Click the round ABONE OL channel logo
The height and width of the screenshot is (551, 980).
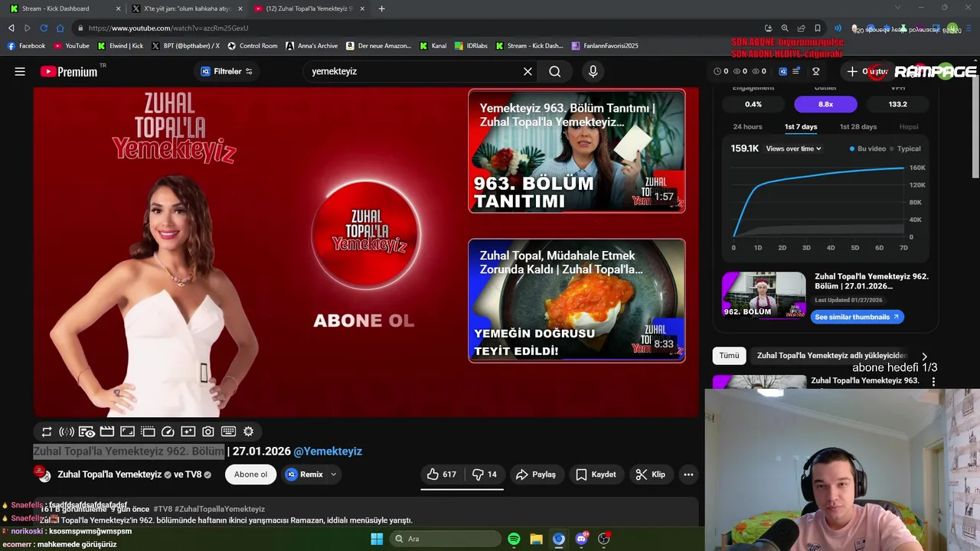[x=365, y=234]
